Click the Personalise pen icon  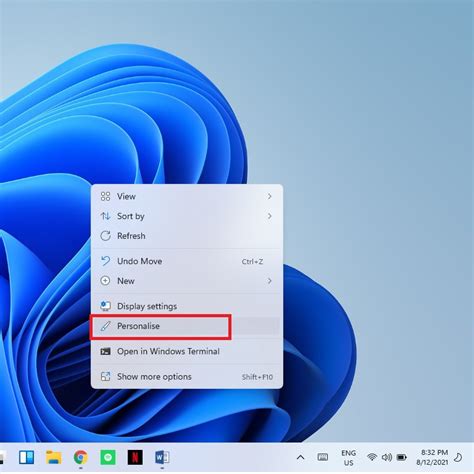tap(105, 326)
